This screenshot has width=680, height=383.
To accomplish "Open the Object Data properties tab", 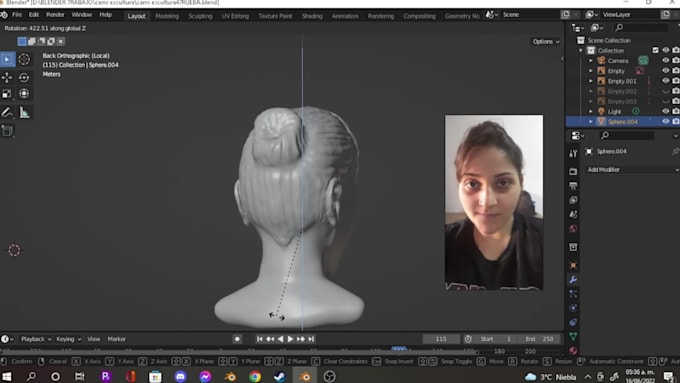I will click(573, 336).
